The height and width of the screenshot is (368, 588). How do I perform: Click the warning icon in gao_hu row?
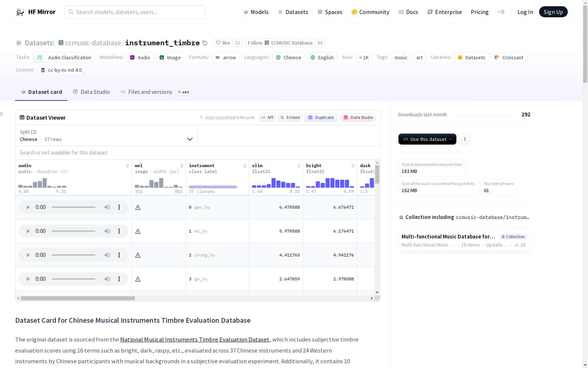tap(138, 208)
